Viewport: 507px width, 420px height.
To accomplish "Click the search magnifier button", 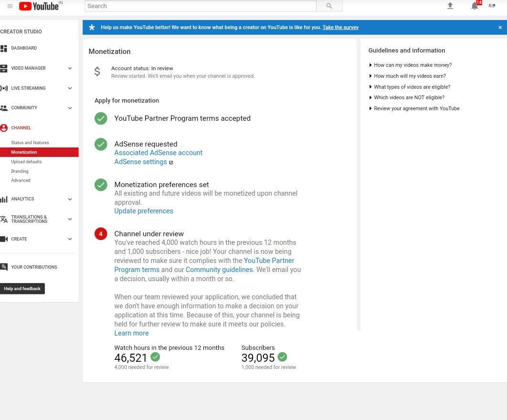I will (x=329, y=6).
